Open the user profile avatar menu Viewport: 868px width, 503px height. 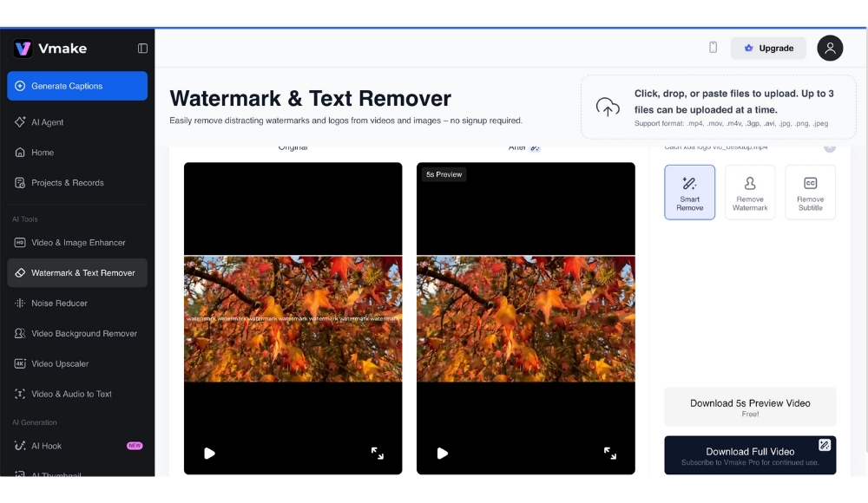(x=830, y=49)
